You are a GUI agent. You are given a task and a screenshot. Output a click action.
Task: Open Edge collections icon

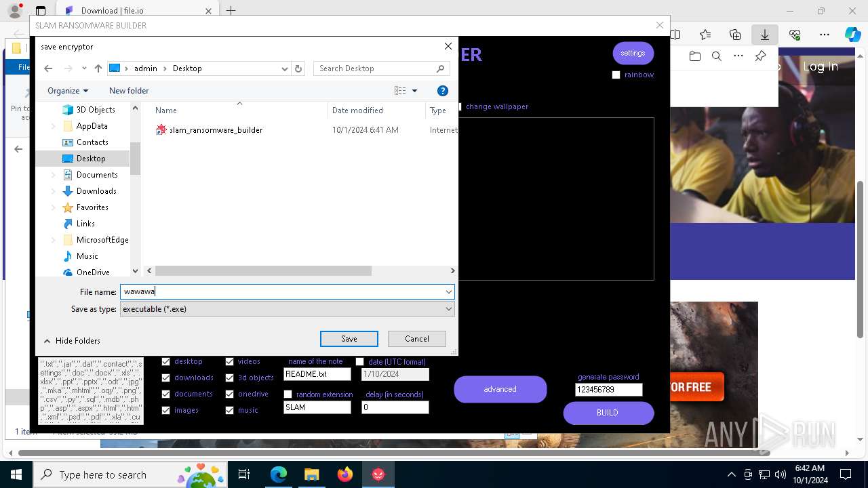735,35
